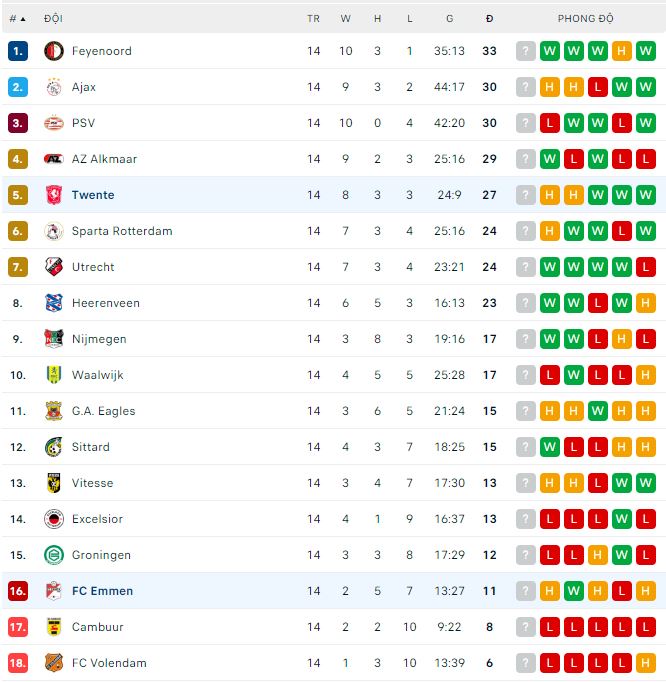Open the FC Emmen team link
Viewport: 666px width, 682px height.
(102, 591)
